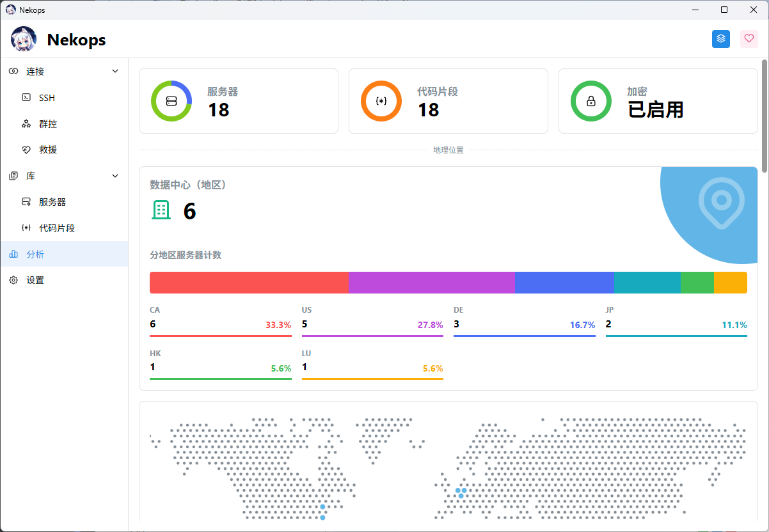Go to the 救援 sidebar item
The height and width of the screenshot is (532, 769).
48,150
